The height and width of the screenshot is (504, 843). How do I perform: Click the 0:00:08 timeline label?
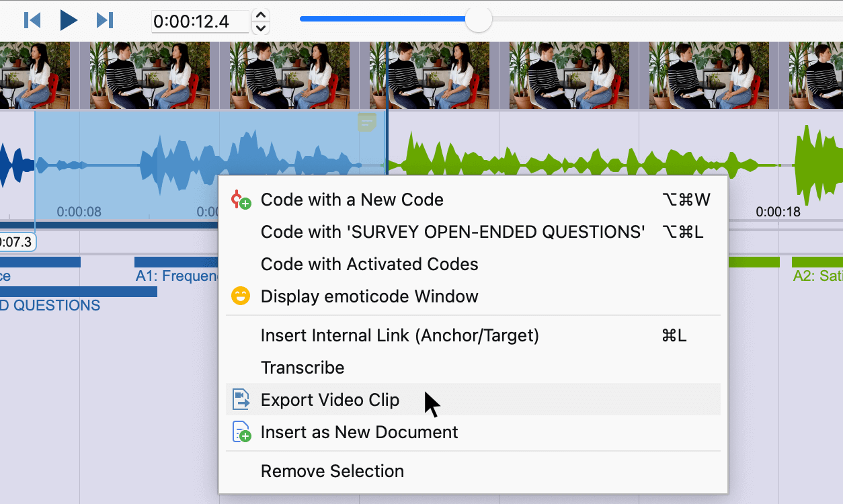(x=79, y=212)
